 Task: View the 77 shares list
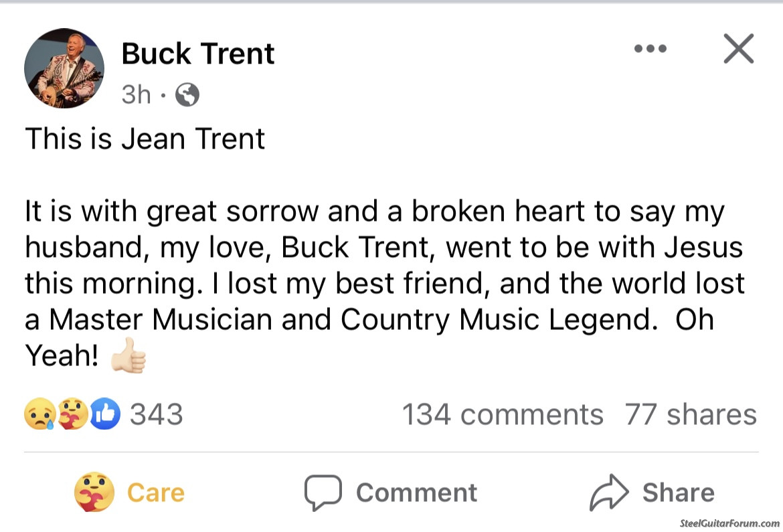coord(691,414)
